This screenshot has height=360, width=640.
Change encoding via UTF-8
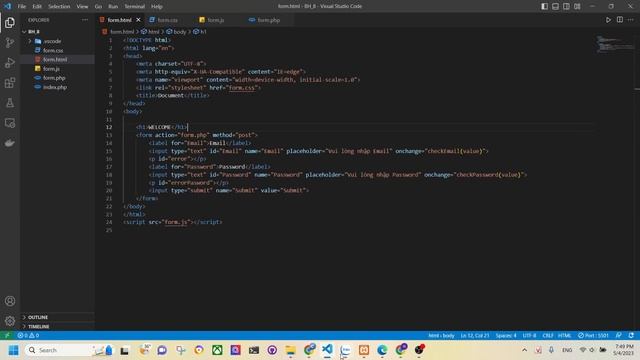[x=529, y=336]
